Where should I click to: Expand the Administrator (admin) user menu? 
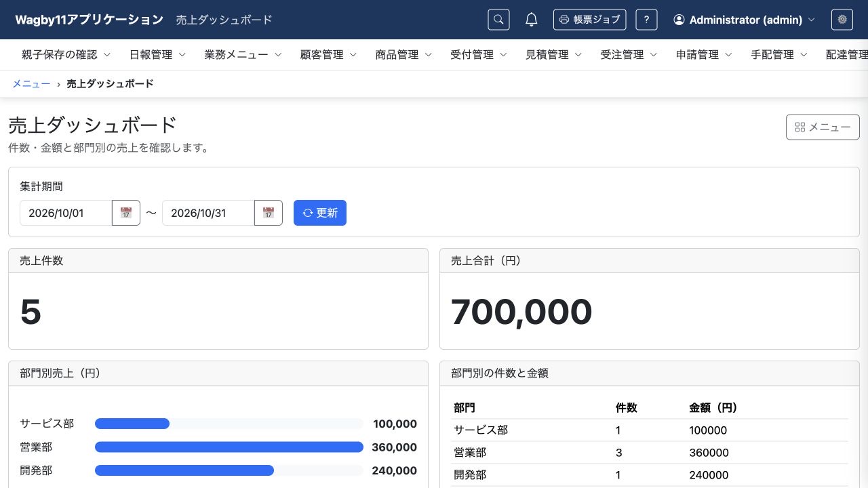(745, 20)
